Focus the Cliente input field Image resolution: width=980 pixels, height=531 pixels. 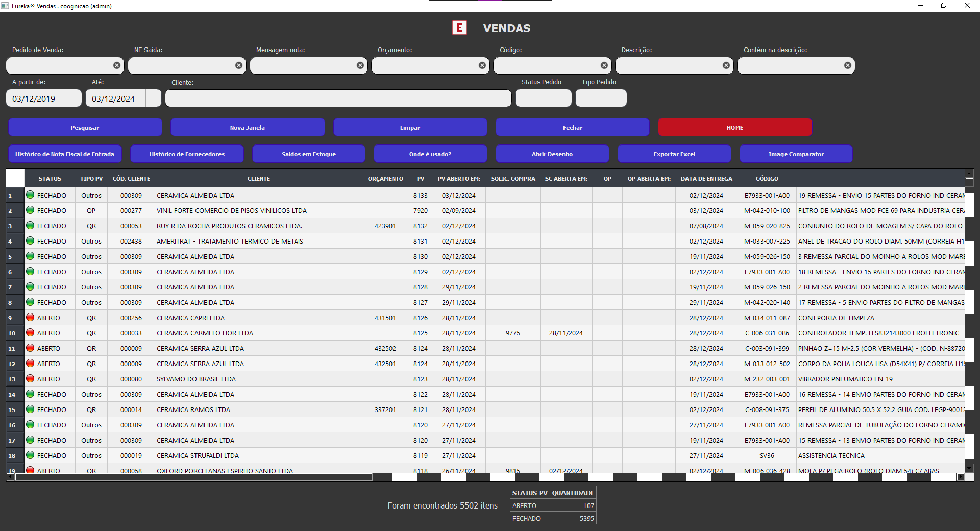[338, 98]
